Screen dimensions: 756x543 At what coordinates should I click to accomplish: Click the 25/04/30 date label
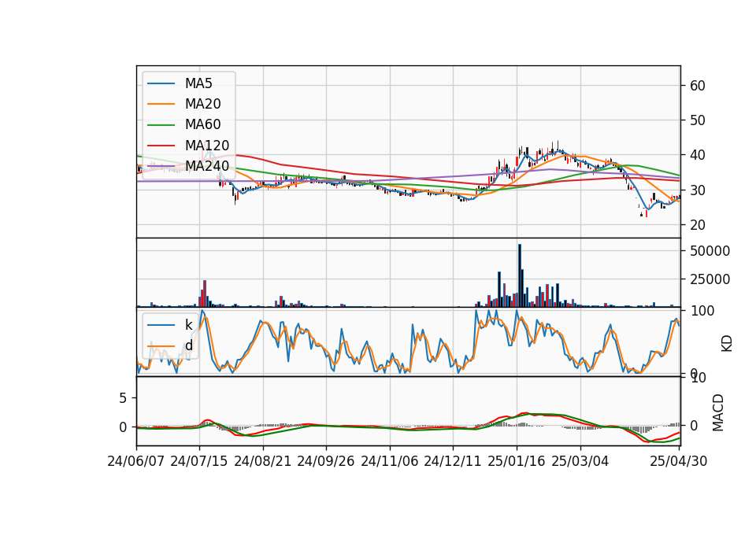click(x=678, y=461)
